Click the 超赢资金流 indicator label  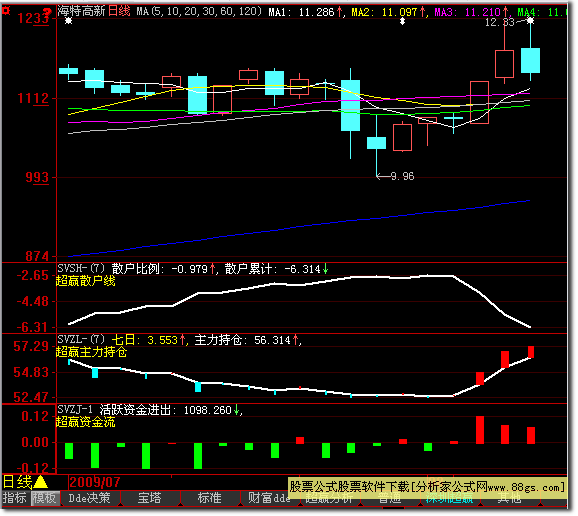click(86, 421)
